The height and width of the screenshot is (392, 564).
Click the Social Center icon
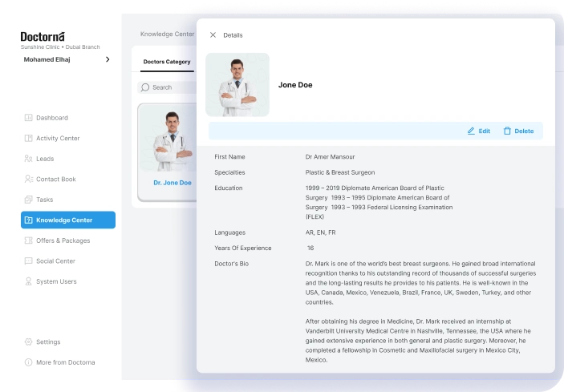[29, 261]
